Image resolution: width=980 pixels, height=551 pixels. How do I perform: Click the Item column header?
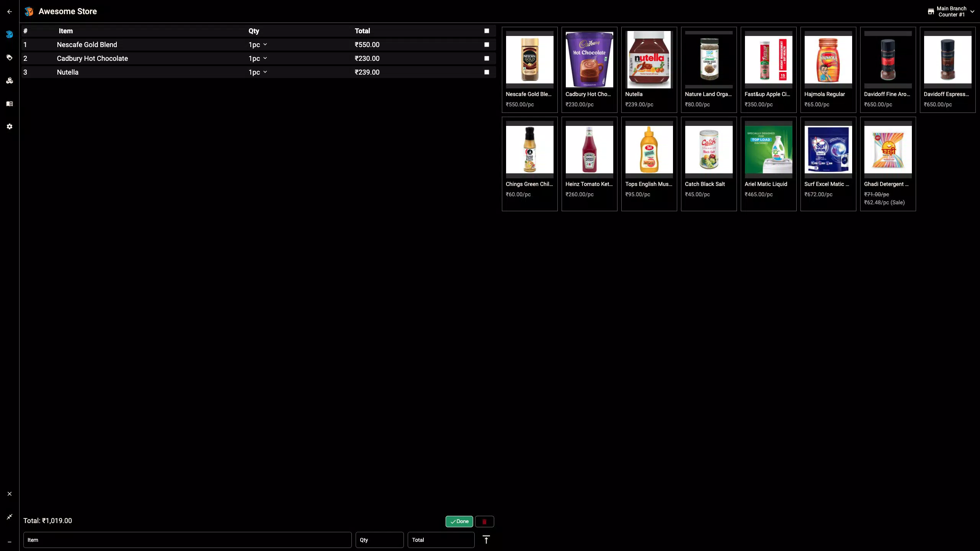point(65,31)
